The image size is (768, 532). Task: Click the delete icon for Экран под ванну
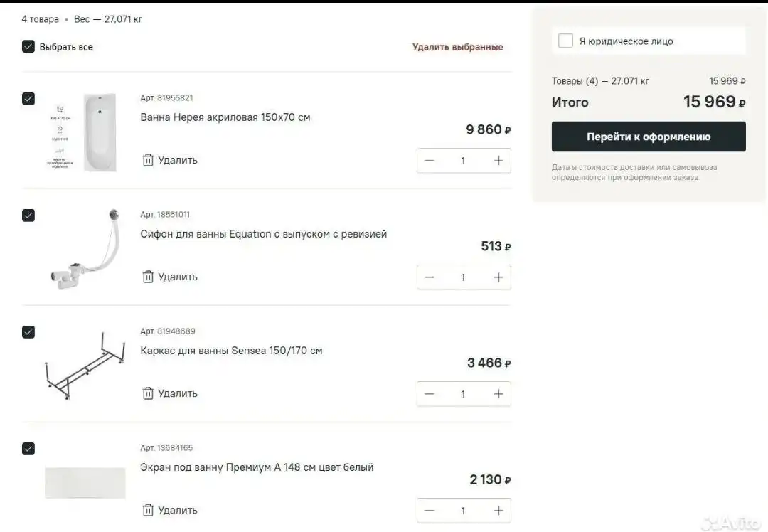coord(148,510)
